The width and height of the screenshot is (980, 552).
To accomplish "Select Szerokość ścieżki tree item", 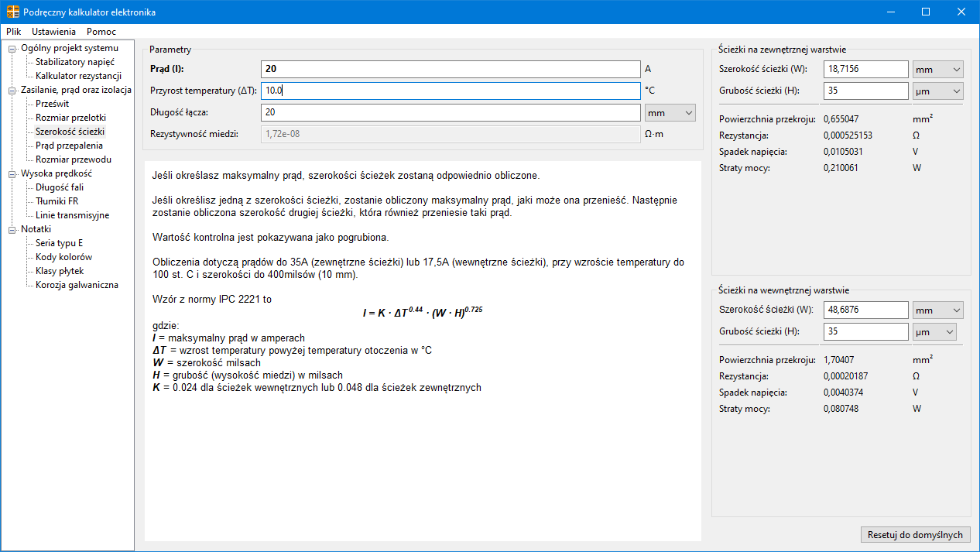I will tap(70, 132).
